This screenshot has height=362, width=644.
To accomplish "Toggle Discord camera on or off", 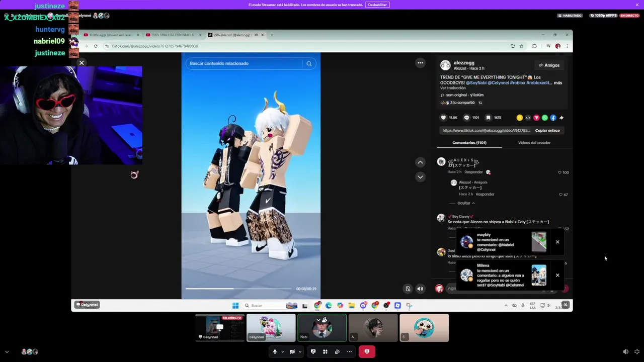I will 292,351.
